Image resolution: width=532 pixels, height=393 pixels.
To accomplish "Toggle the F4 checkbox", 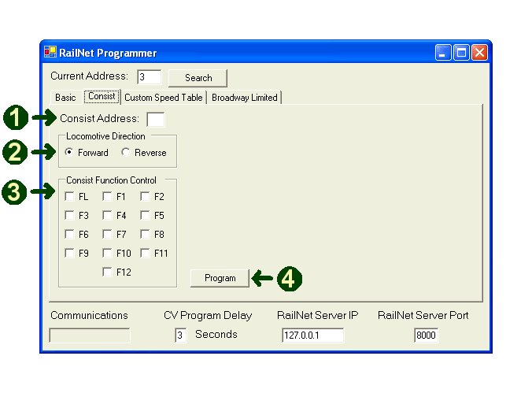I will (107, 215).
